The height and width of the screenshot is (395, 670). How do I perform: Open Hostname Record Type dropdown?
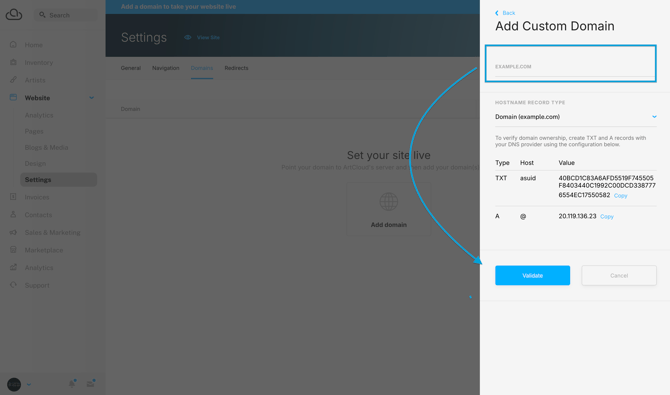point(576,117)
